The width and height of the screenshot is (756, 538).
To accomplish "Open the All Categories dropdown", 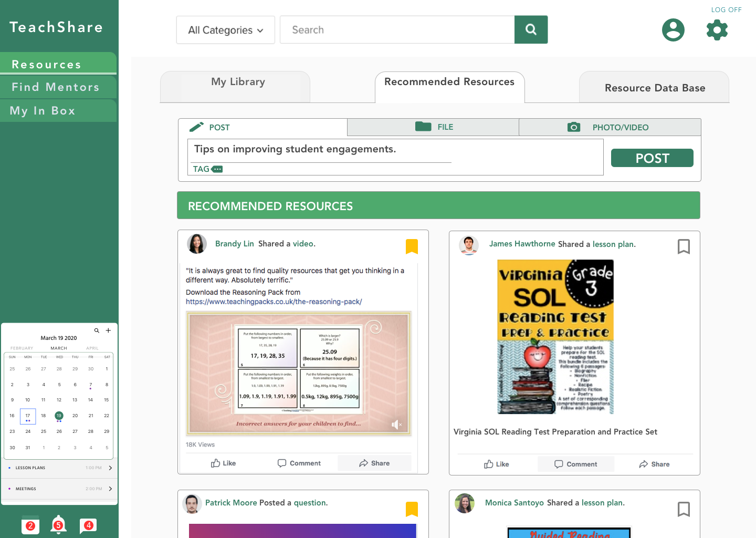I will click(226, 30).
